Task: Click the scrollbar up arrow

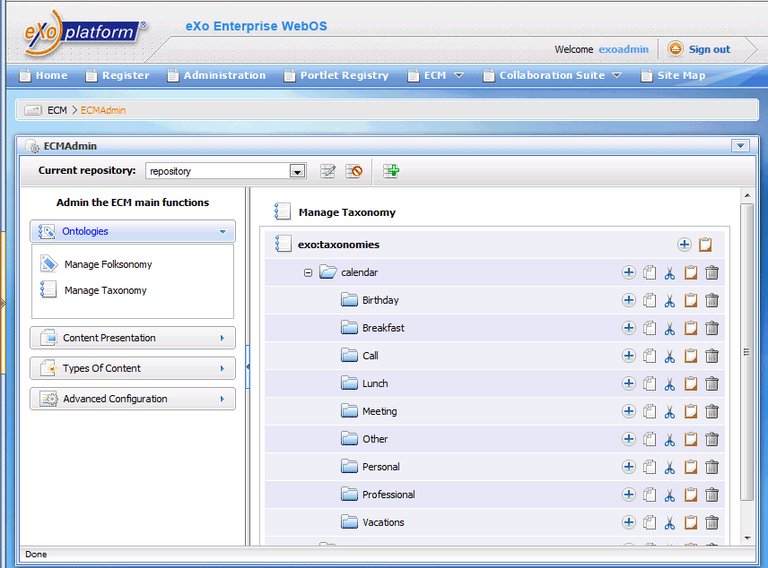Action: pos(747,195)
